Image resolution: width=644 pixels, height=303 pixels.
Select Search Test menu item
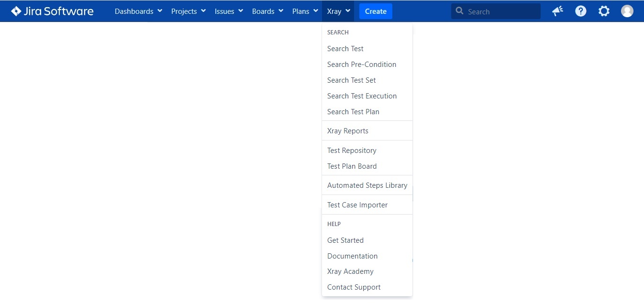point(367,49)
